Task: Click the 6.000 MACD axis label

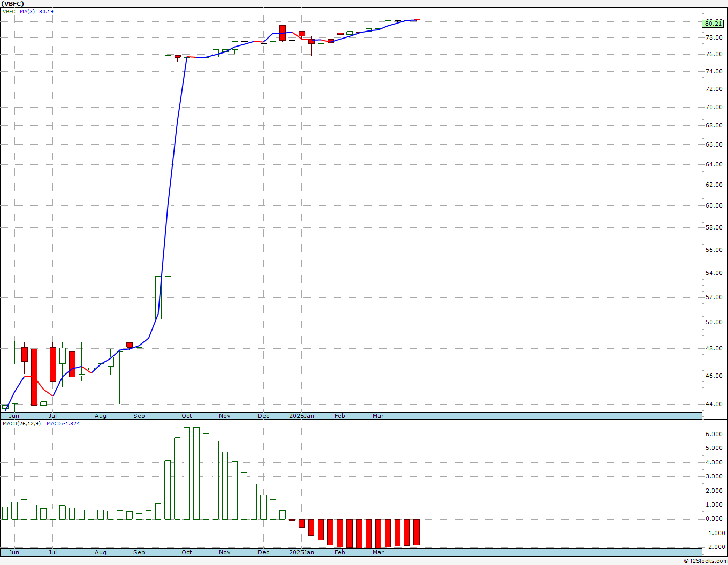Action: [x=714, y=434]
